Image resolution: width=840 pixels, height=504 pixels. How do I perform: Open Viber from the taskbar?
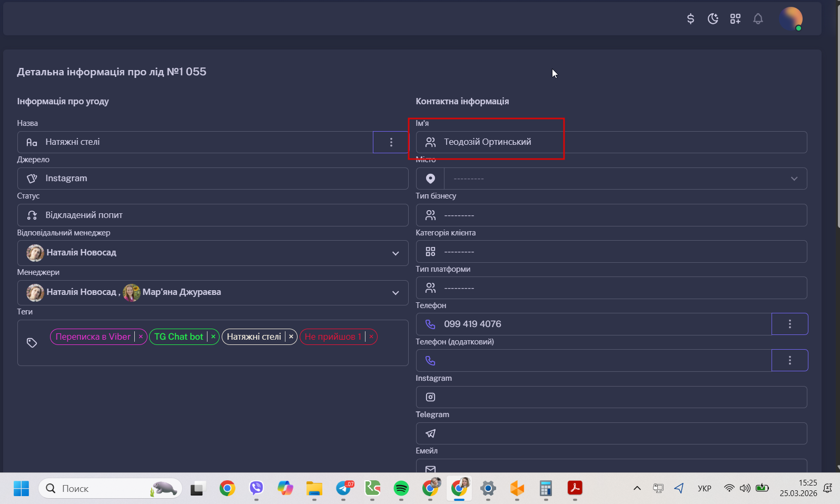pos(256,488)
